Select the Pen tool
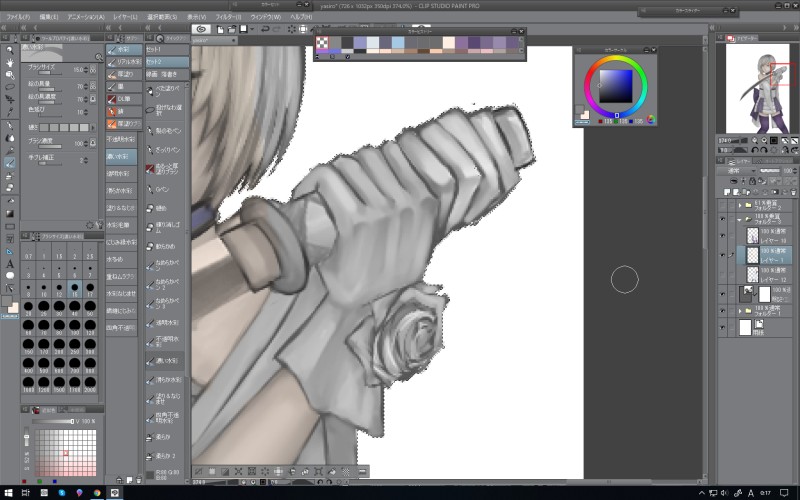The image size is (800, 500). coord(10,126)
